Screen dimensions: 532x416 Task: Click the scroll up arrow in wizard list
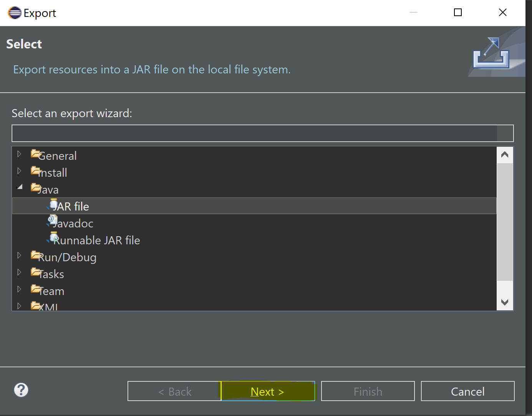[x=505, y=155]
